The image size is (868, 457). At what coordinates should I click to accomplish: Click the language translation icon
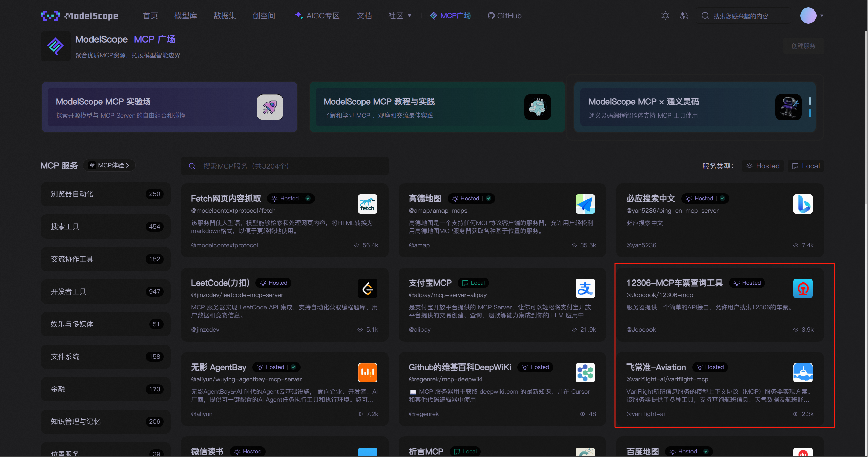tap(684, 16)
